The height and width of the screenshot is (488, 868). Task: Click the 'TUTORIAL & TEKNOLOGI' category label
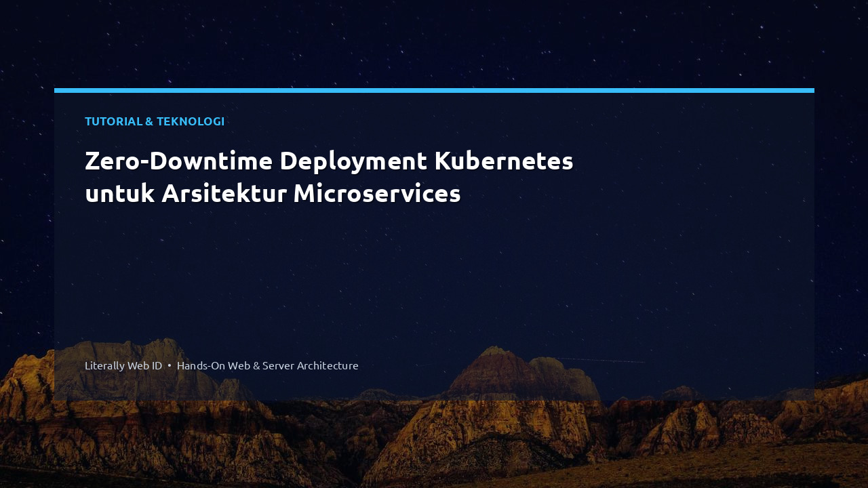[155, 121]
